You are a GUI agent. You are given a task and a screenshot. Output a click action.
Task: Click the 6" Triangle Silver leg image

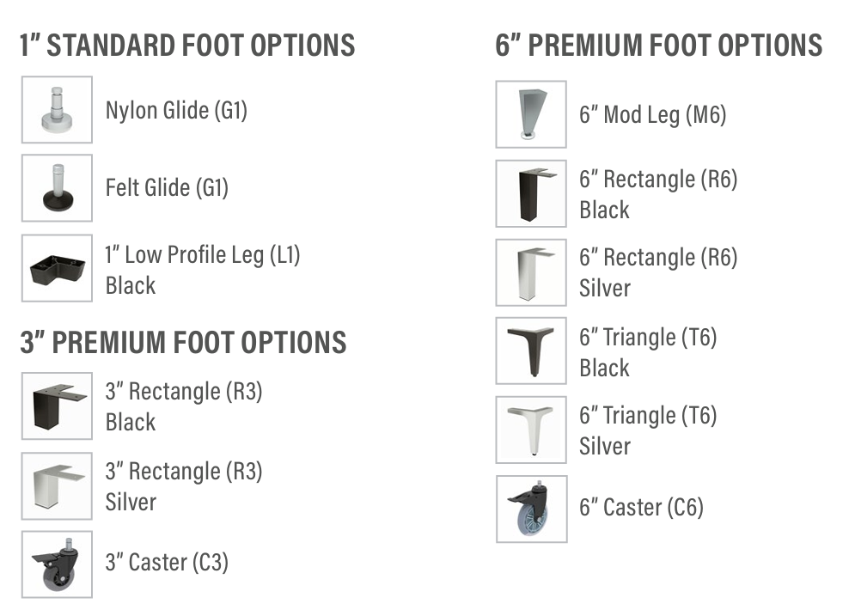click(x=531, y=430)
